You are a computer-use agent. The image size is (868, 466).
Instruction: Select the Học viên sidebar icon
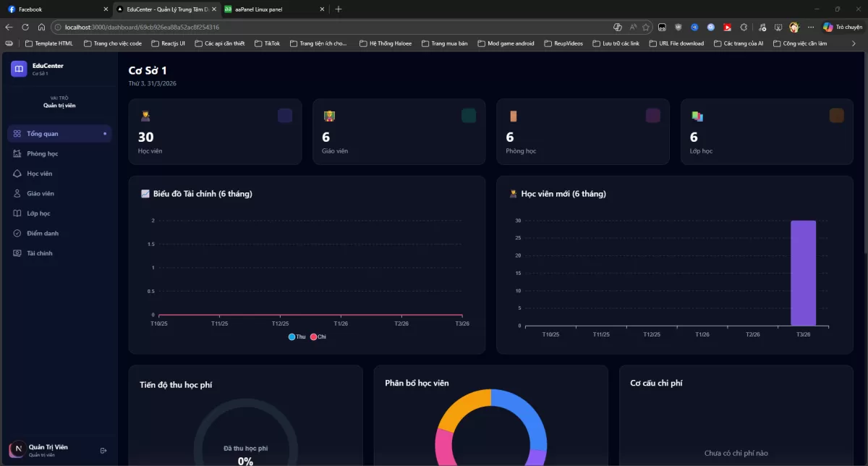click(16, 173)
